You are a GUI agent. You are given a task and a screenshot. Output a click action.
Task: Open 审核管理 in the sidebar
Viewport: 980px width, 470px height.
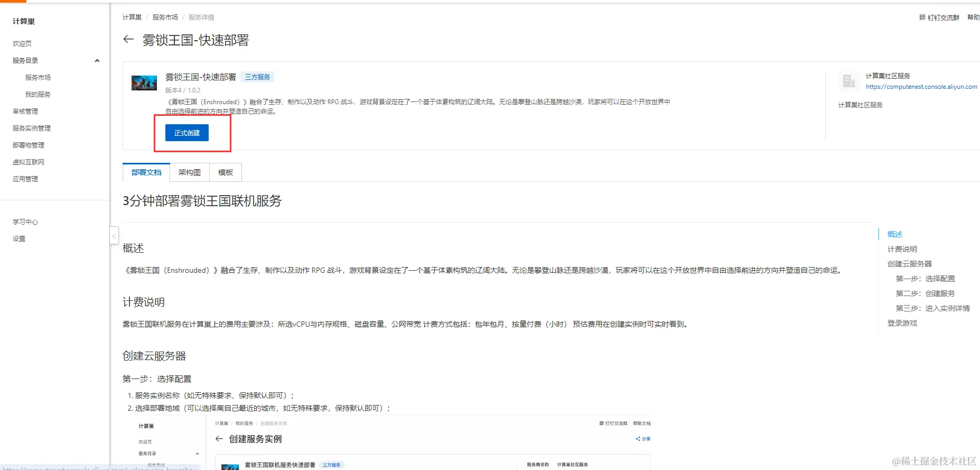pos(25,111)
